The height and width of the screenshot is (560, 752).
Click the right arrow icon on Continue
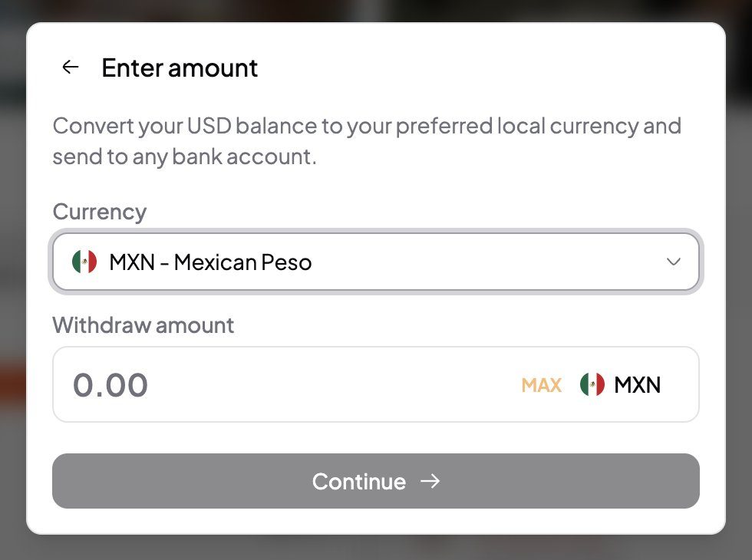(430, 481)
